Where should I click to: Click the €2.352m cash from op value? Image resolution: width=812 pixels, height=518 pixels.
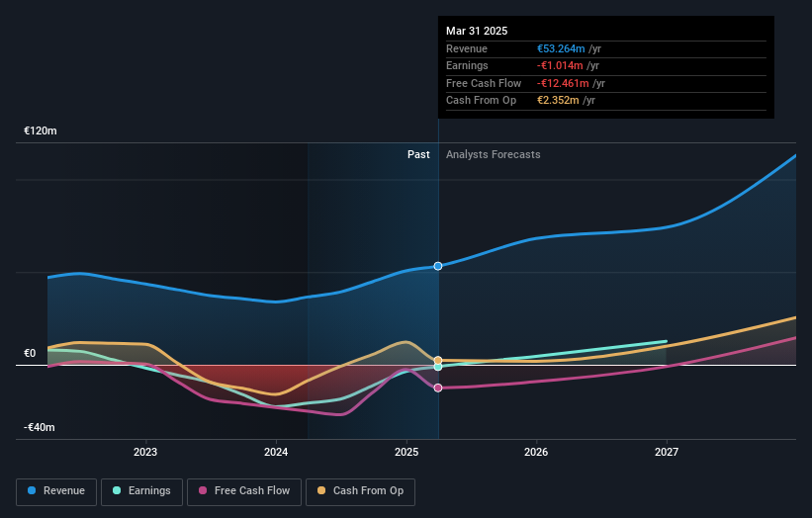pos(558,101)
